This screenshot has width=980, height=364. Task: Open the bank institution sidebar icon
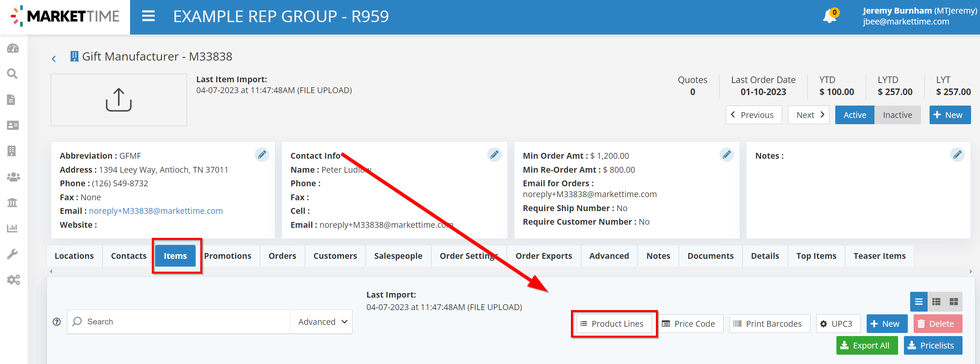[12, 203]
